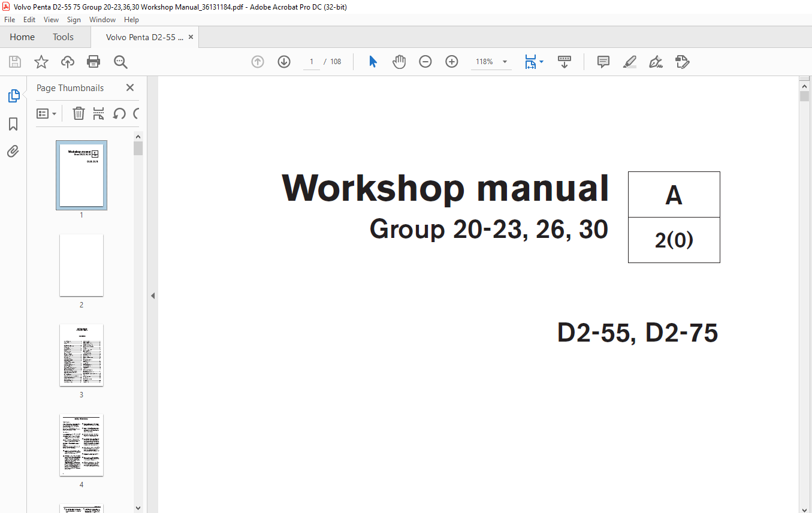Click the "Page Thumbnails" panel heading
The image size is (812, 513).
(70, 87)
